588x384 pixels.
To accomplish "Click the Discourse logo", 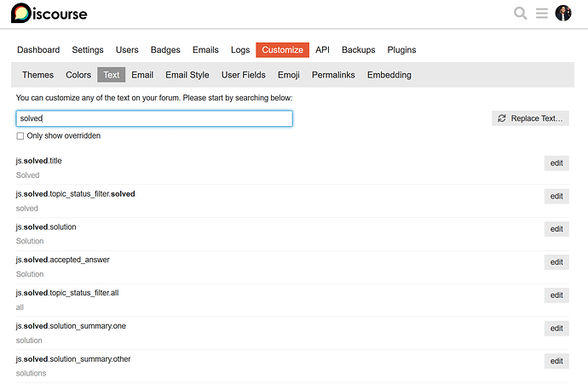I will tap(49, 14).
